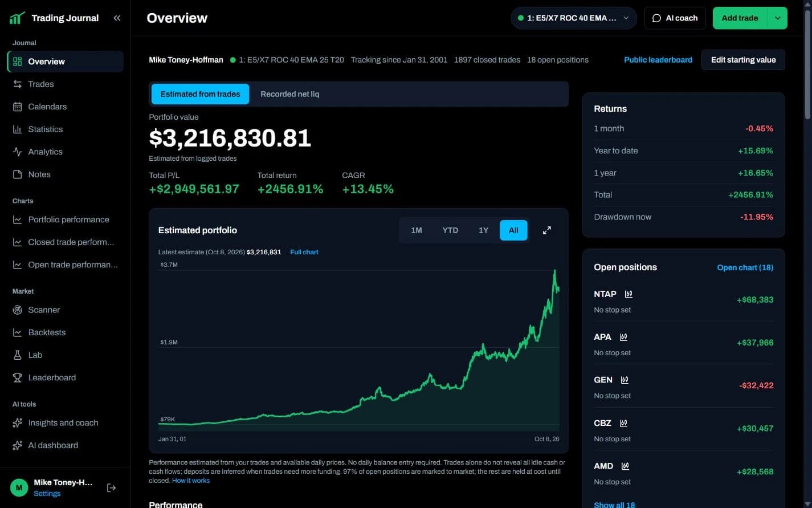Click Show all 18 positions link

tap(614, 505)
